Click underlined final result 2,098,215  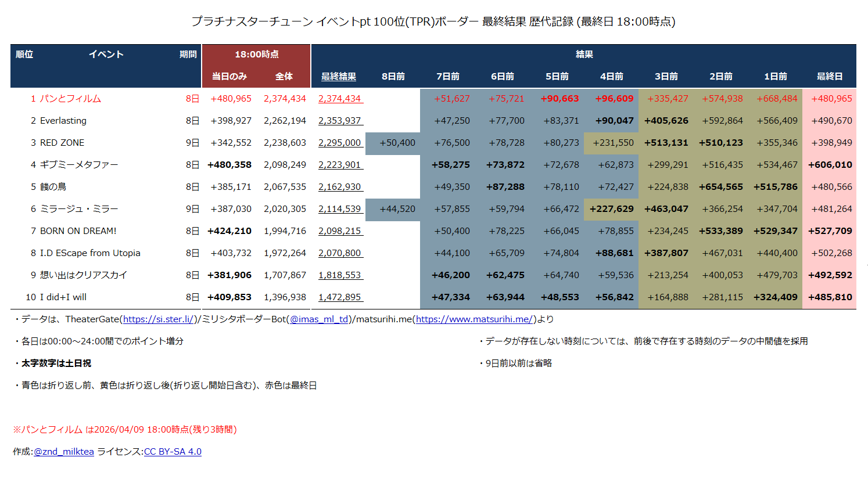[340, 231]
